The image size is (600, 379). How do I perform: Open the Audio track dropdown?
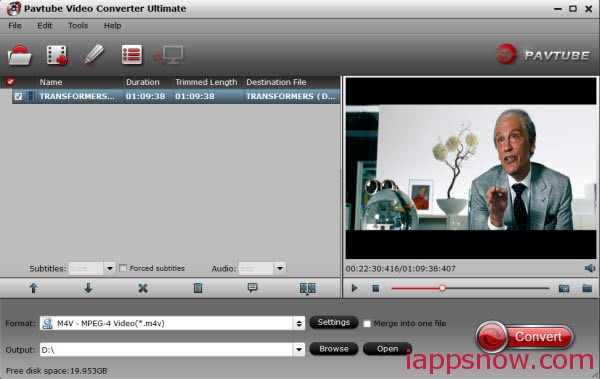[280, 268]
